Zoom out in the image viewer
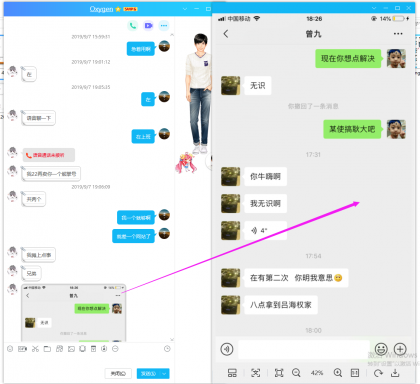Screen dimensions: 420x384 (x=296, y=373)
